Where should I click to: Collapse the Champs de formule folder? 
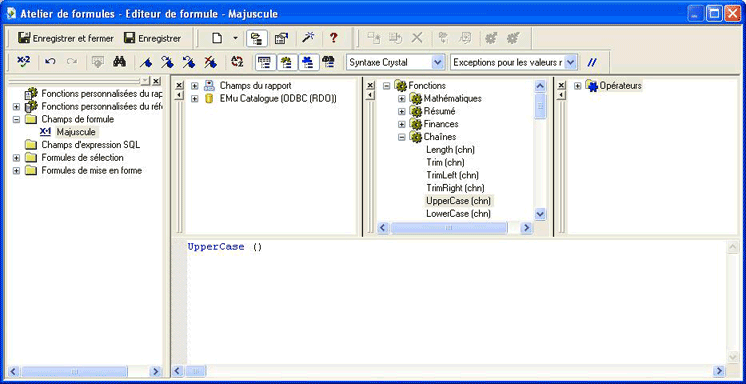click(x=16, y=119)
